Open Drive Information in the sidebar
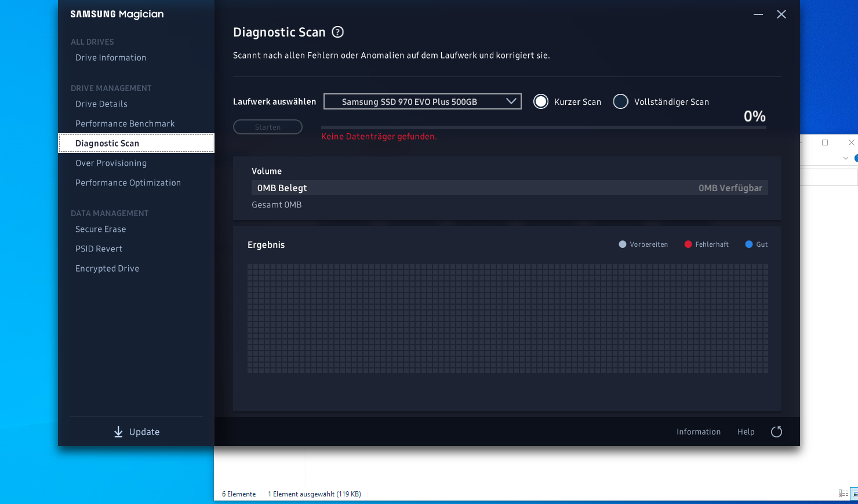This screenshot has width=858, height=504. click(111, 58)
